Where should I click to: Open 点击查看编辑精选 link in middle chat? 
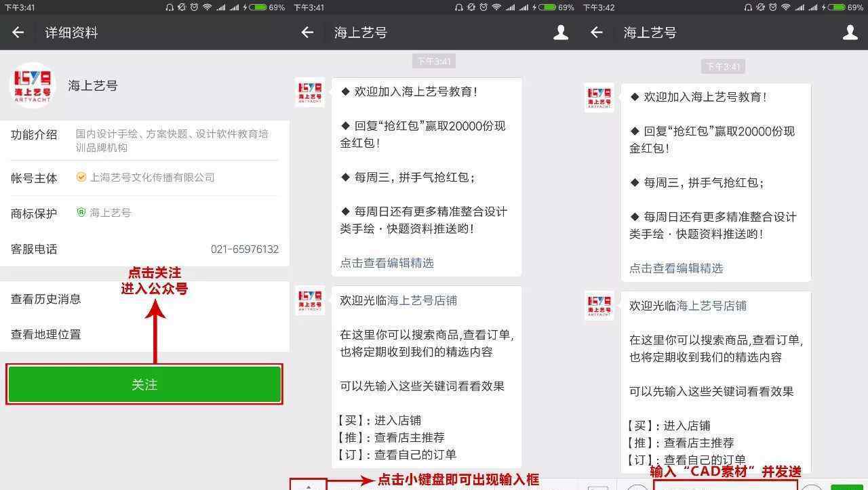pyautogui.click(x=387, y=263)
